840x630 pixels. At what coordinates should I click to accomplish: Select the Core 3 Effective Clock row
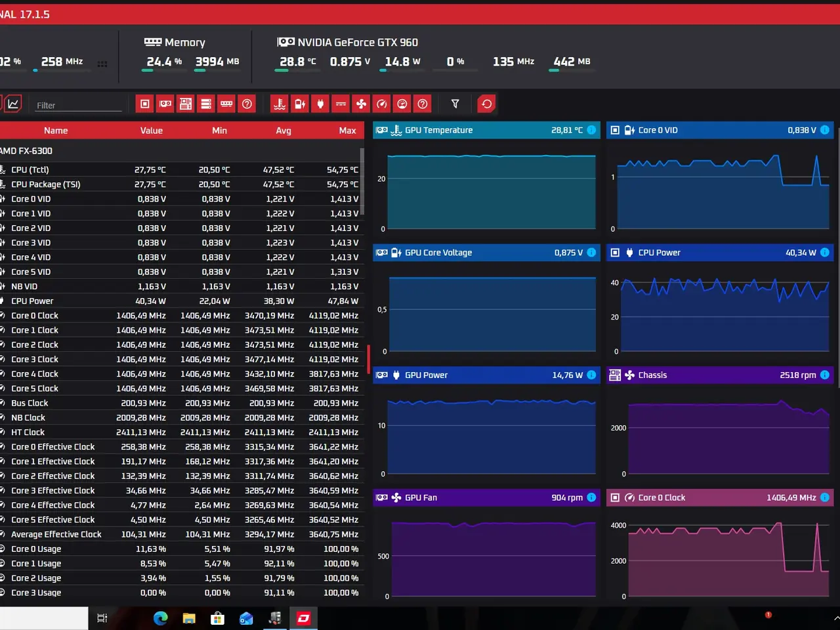[x=180, y=491]
